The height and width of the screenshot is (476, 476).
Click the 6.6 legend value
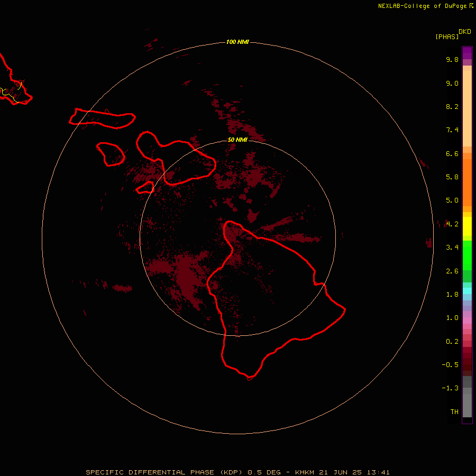pyautogui.click(x=452, y=153)
